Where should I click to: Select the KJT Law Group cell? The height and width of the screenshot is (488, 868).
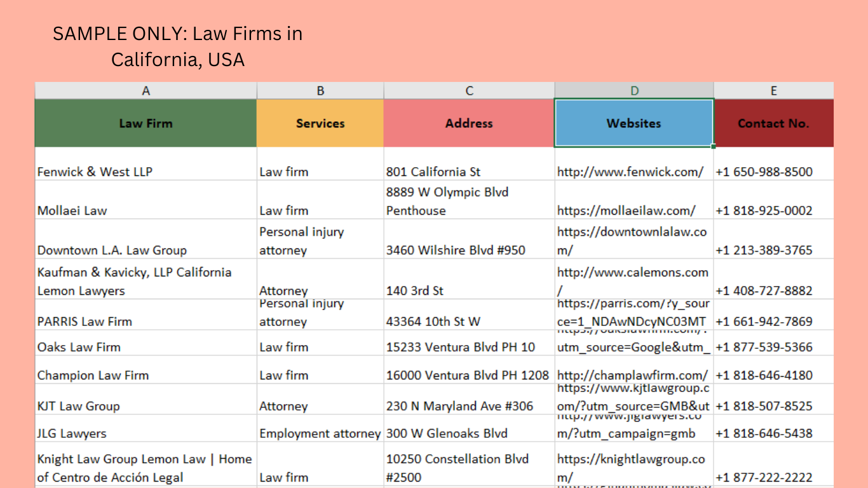146,399
